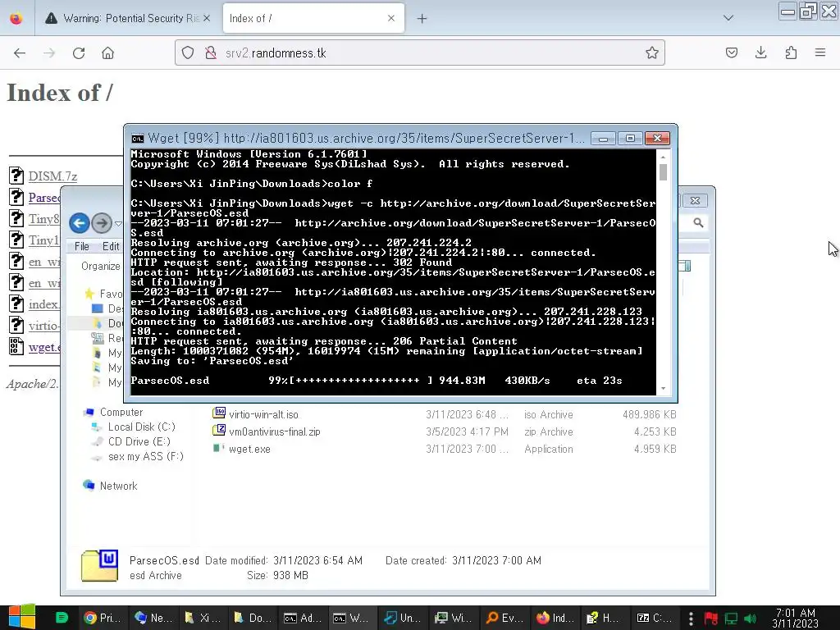Viewport: 840px width, 630px height.
Task: Click the insecure connection padlock icon
Action: 211,52
